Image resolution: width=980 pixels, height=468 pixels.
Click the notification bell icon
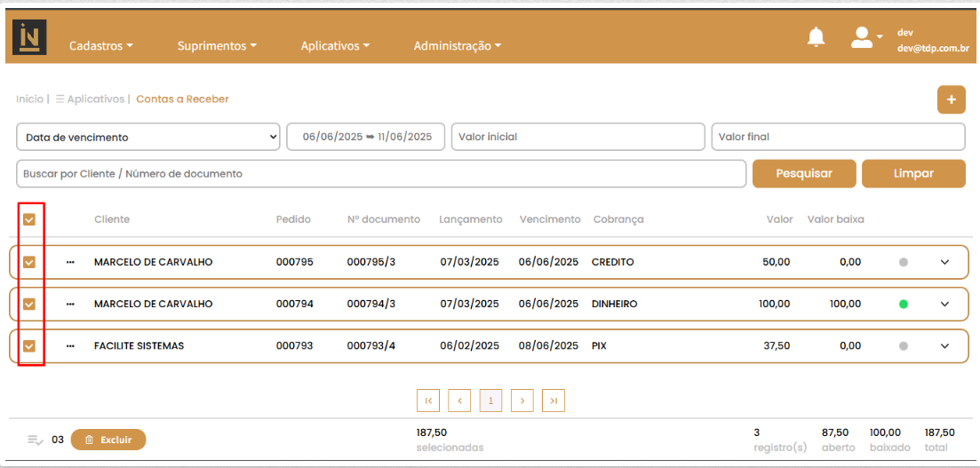pos(815,37)
